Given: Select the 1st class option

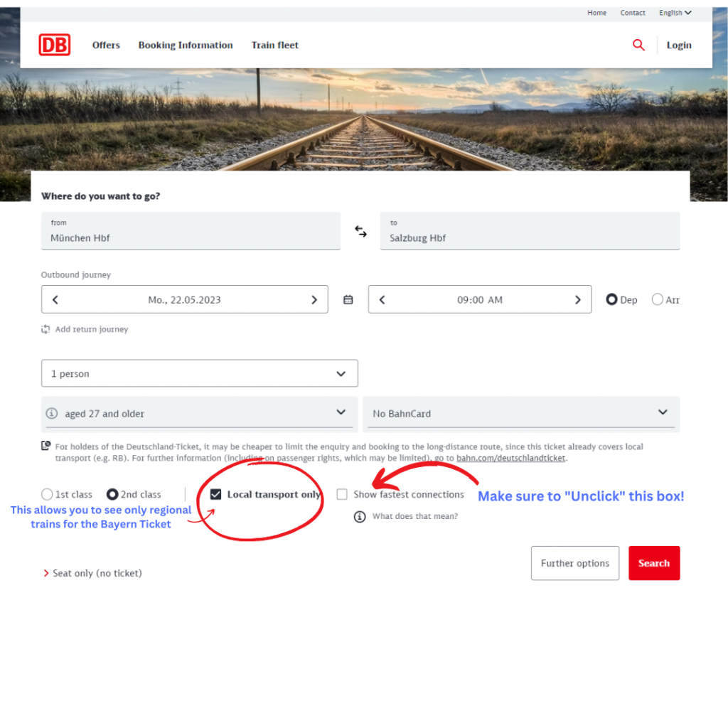Looking at the screenshot, I should tap(47, 494).
